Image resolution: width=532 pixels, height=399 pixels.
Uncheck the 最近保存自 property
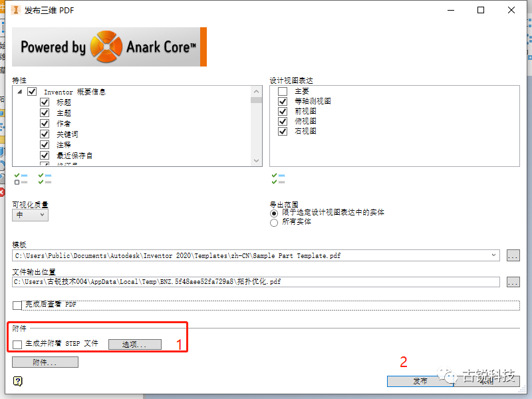point(45,156)
